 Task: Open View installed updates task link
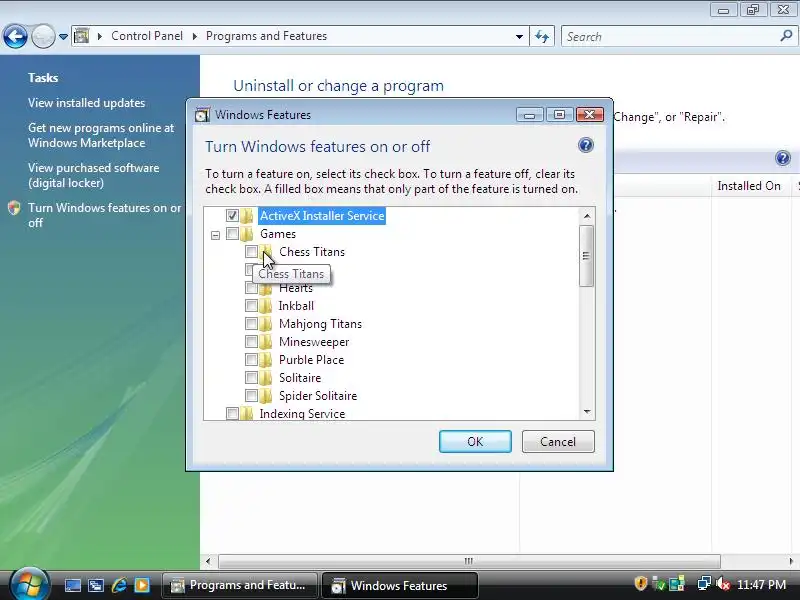87,103
